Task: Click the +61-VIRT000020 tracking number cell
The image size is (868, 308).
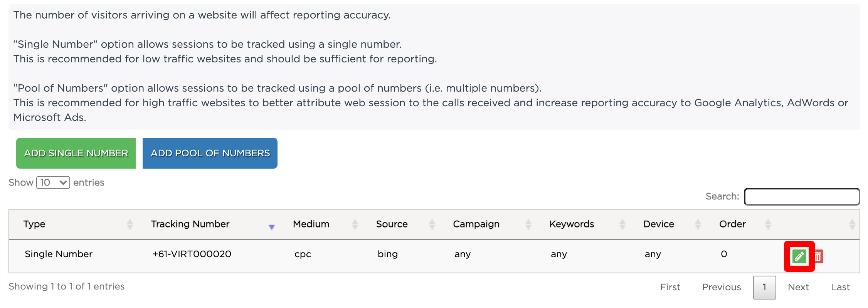Action: coord(192,254)
